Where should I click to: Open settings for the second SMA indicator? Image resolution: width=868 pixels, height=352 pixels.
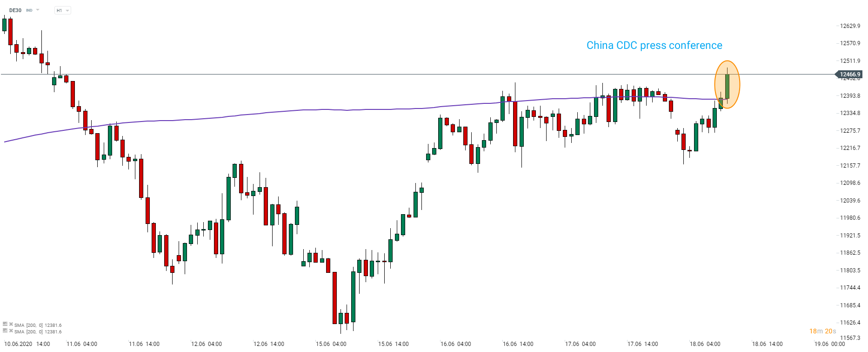[5, 331]
